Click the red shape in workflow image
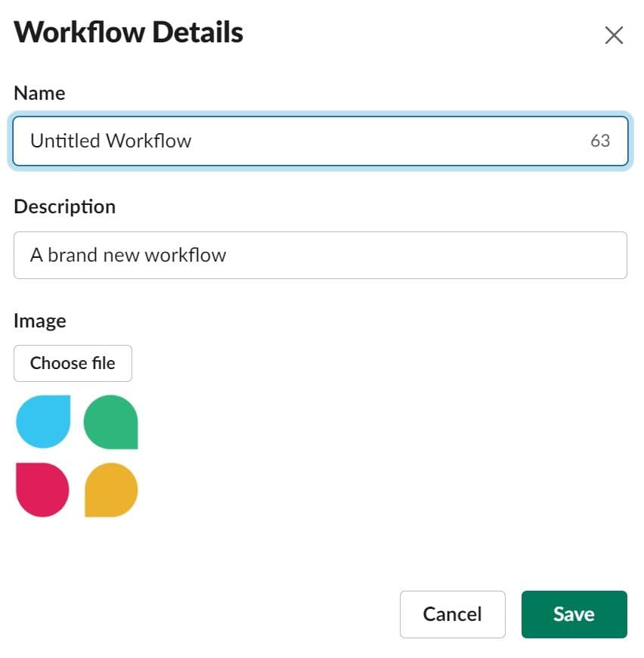This screenshot has height=658, width=644. tap(42, 489)
